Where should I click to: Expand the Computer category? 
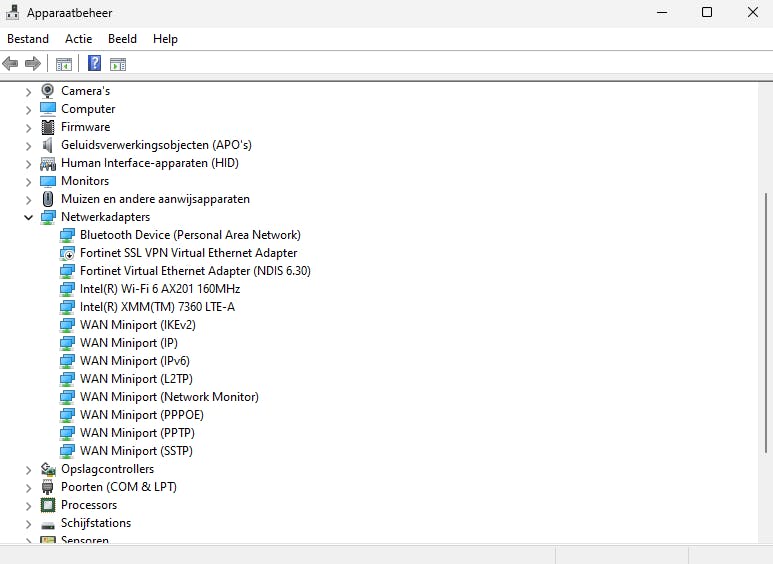click(29, 109)
